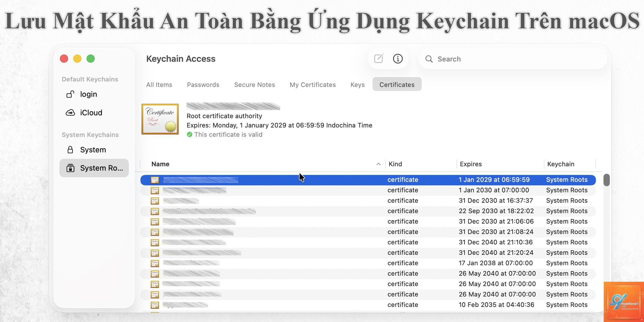Viewport: 644px width, 322px height.
Task: Click certificate icon of row expiring 1 Jan 2029
Action: (x=155, y=180)
